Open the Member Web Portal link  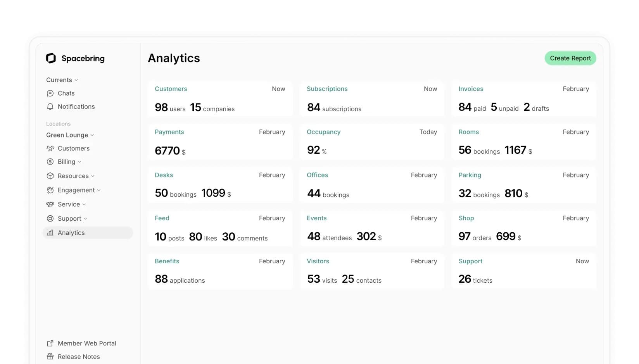[x=87, y=343]
